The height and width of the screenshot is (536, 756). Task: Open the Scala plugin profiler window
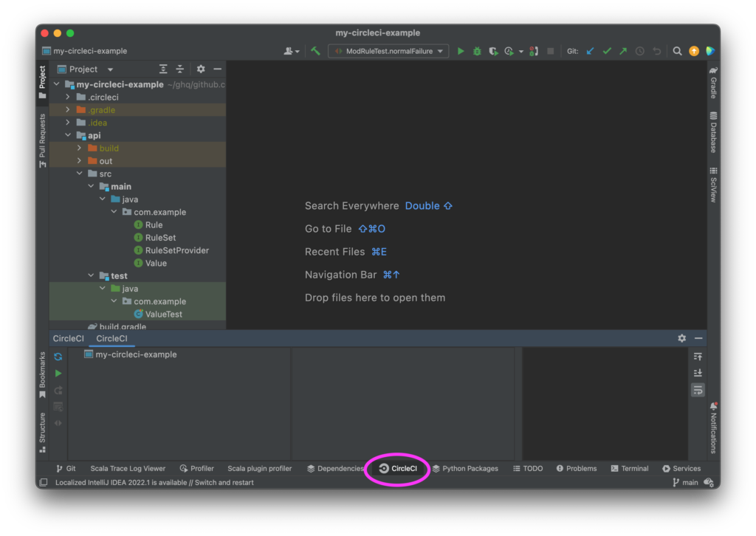(x=259, y=469)
